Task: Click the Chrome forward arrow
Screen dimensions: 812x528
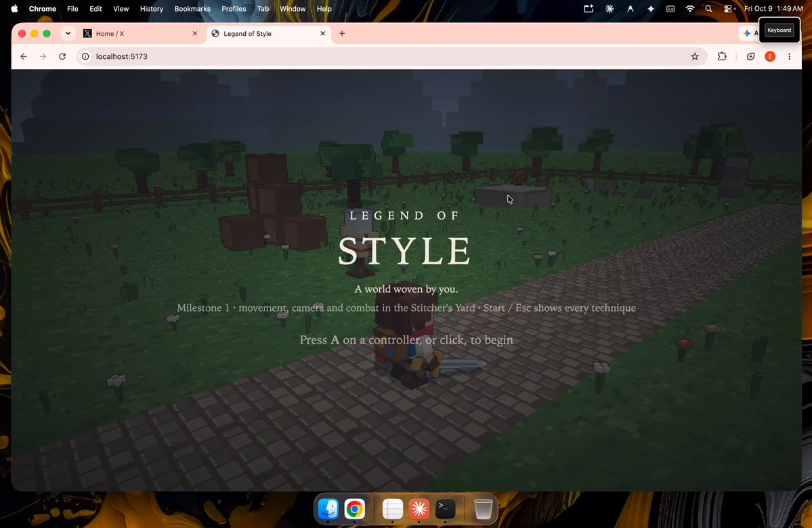Action: (43, 56)
